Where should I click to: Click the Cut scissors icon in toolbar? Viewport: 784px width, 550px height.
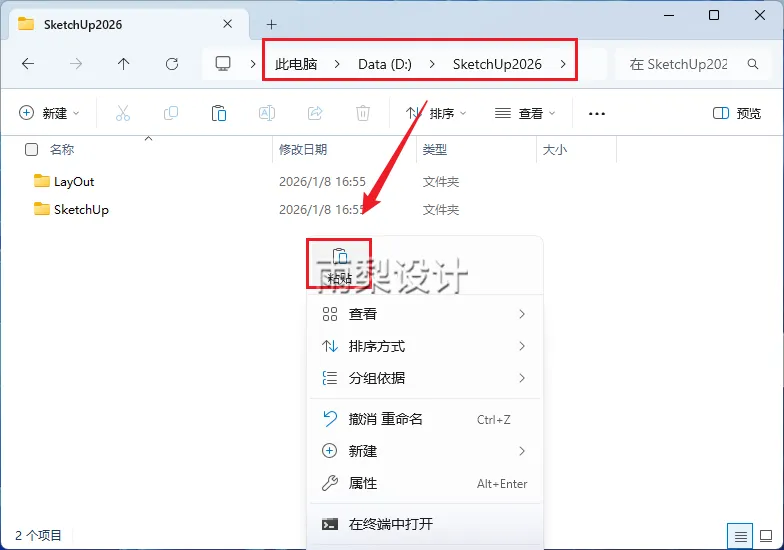click(x=122, y=114)
